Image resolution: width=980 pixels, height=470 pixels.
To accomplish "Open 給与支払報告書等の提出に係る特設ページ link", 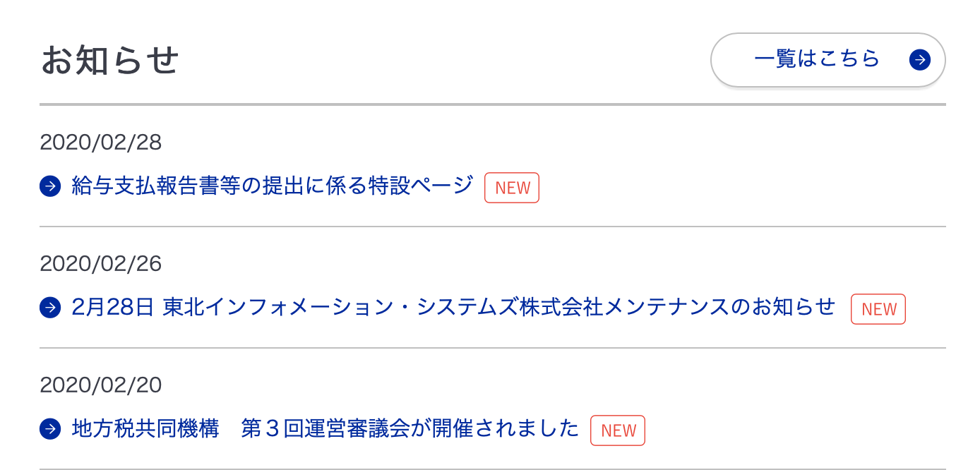I will click(273, 186).
